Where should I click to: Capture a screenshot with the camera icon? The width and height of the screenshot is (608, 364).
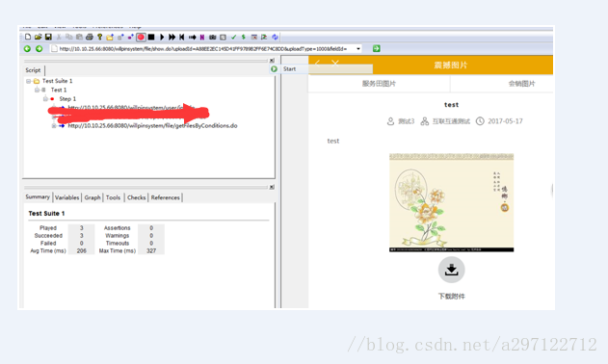coord(213,37)
